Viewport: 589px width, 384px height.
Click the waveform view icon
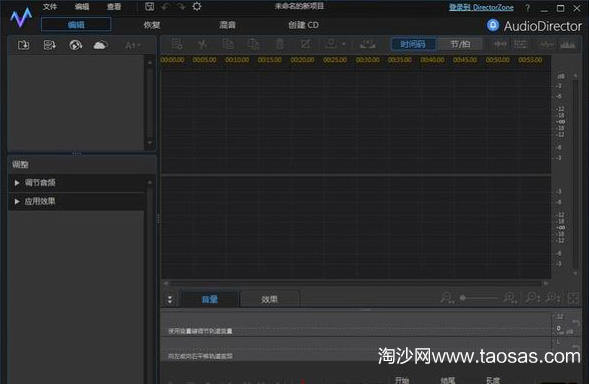[x=546, y=44]
